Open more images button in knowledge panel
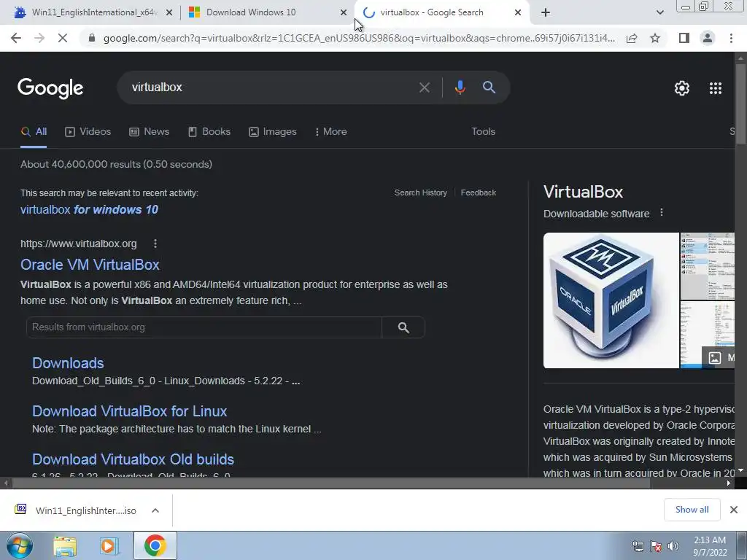The height and width of the screenshot is (560, 747). click(719, 357)
